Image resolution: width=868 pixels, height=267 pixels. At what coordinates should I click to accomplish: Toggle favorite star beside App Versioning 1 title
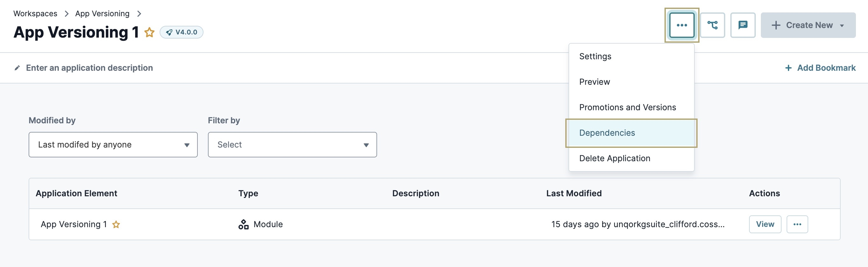[x=149, y=32]
